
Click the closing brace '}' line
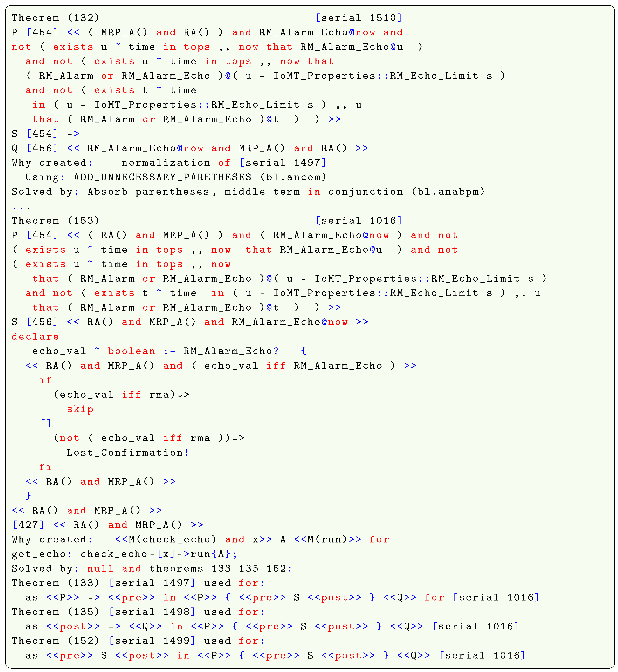[x=28, y=496]
